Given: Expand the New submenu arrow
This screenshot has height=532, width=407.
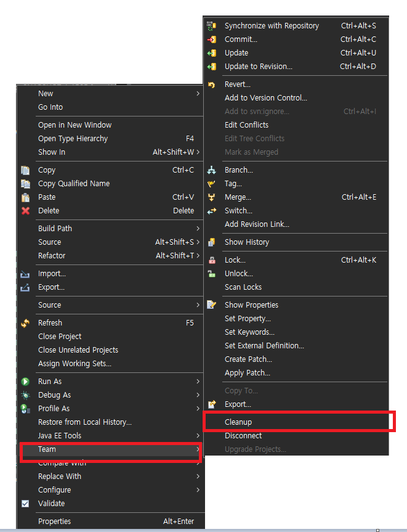Looking at the screenshot, I should tap(198, 93).
